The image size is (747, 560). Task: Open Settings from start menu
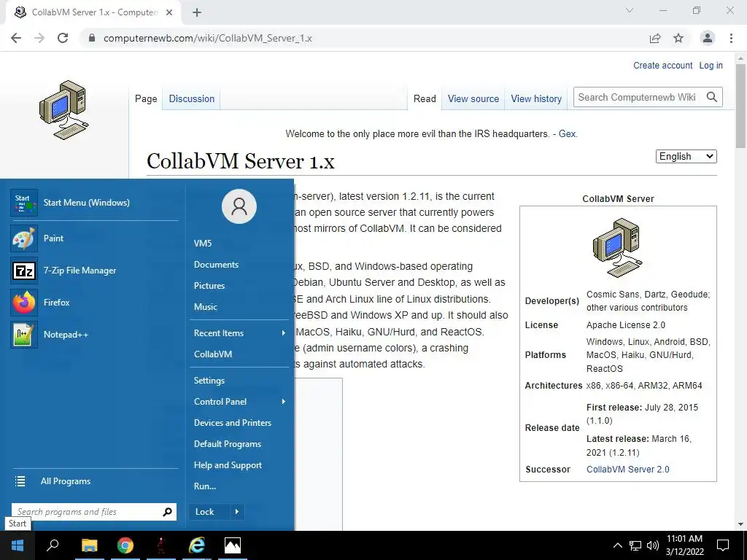tap(209, 381)
